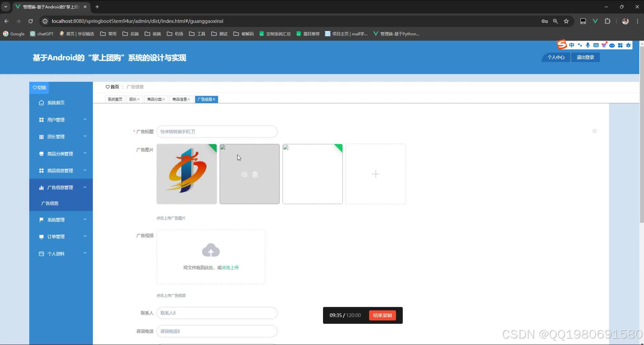The height and width of the screenshot is (345, 644).
Task: Click the system home house icon
Action: [41, 103]
